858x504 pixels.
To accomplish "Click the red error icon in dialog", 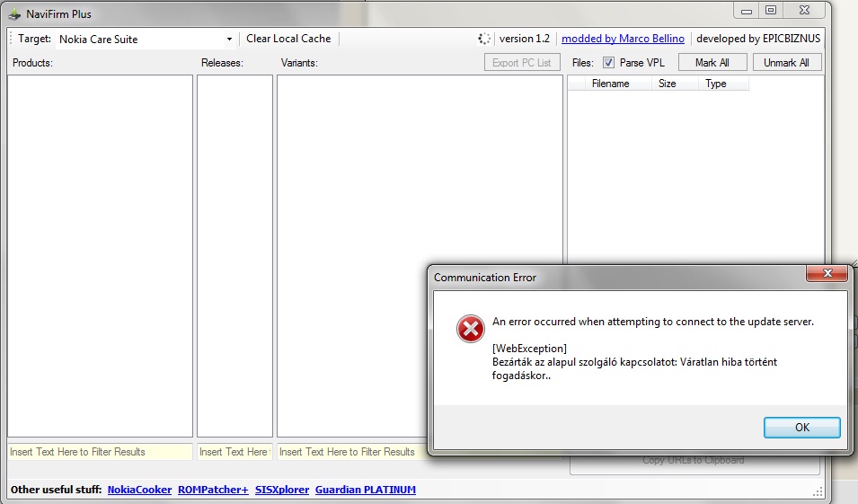I will tap(471, 328).
